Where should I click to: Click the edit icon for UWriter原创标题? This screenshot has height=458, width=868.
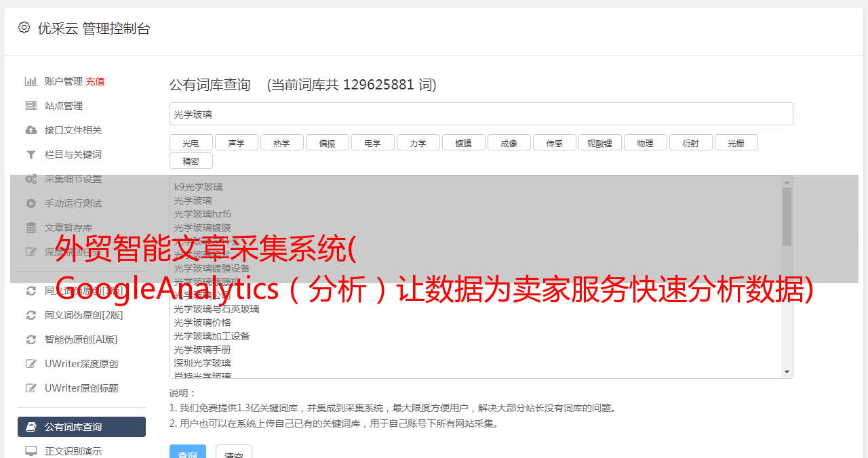tap(31, 388)
